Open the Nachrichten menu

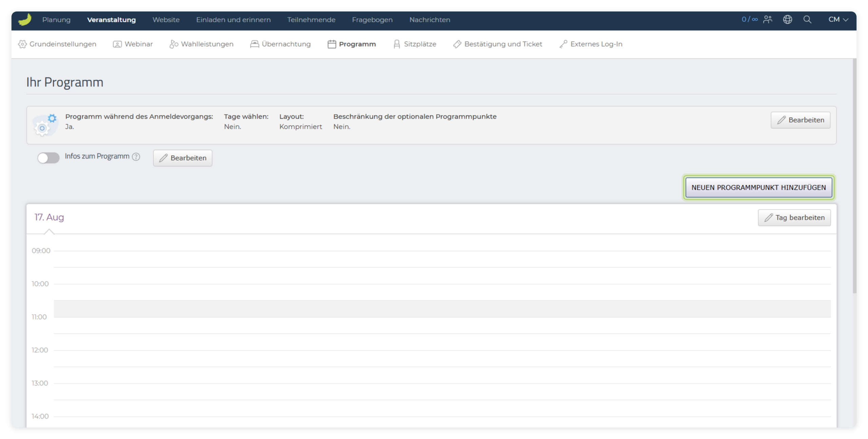point(430,20)
